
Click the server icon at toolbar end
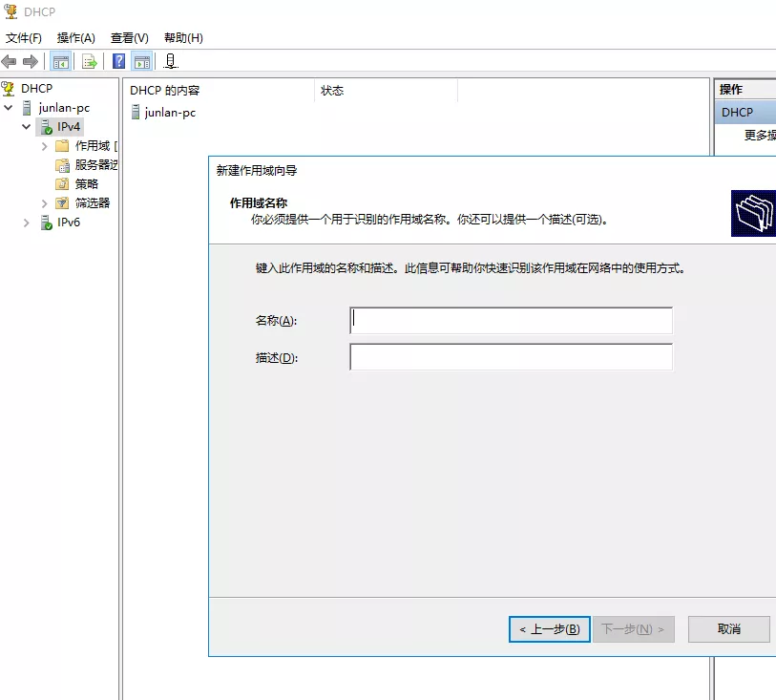(x=171, y=62)
